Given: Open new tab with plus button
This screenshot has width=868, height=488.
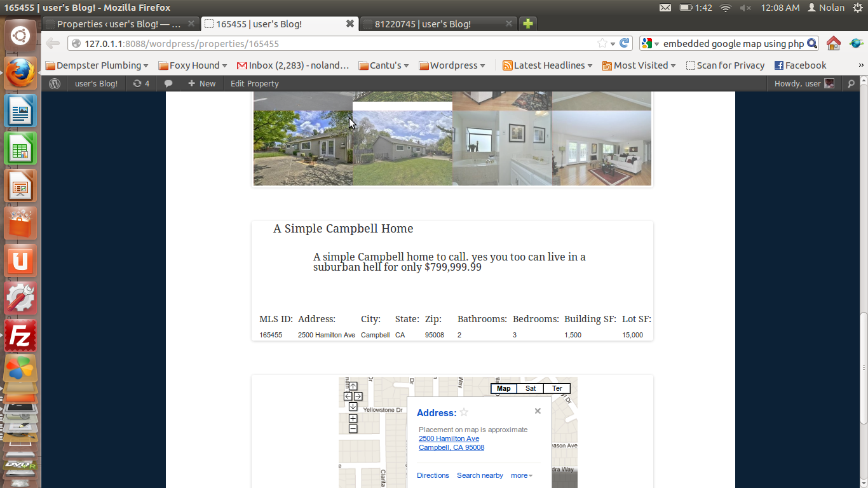Looking at the screenshot, I should click(527, 24).
